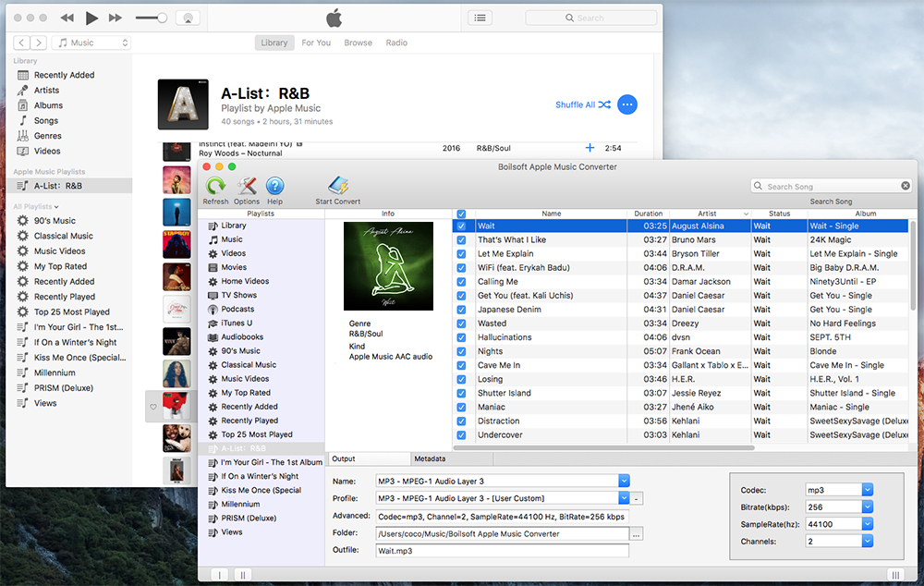The image size is (924, 586).
Task: Expand the Profile dropdown
Action: pos(624,498)
